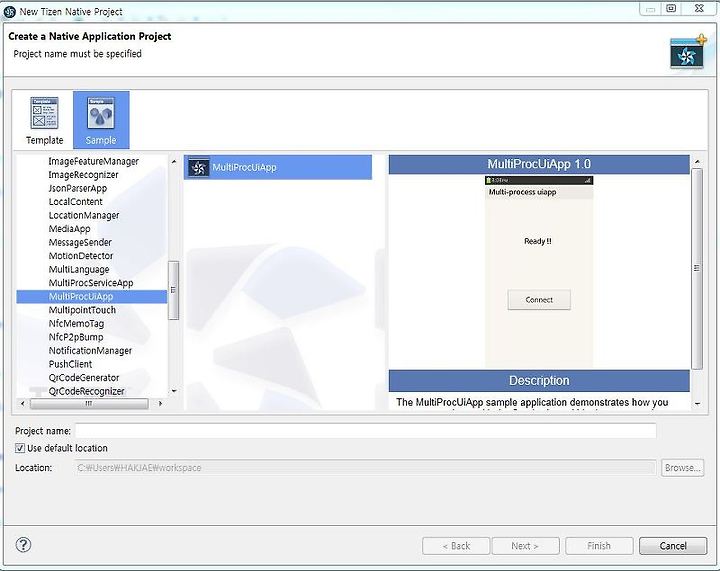Click the Browse button
This screenshot has width=720, height=571.
(x=682, y=468)
